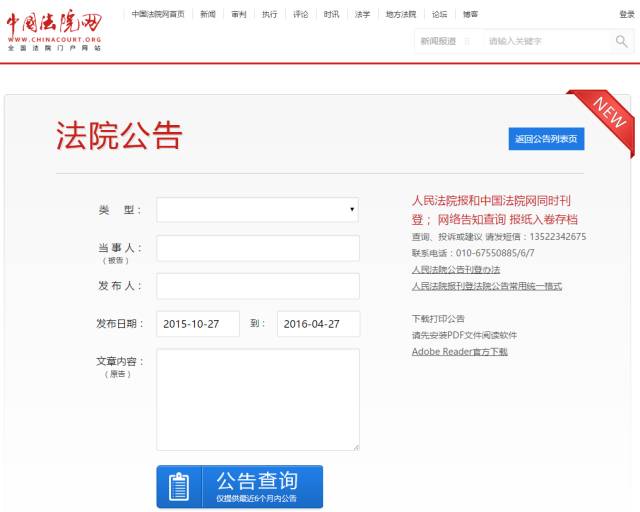Click the 下载打印公告 text
Viewport: 640px width, 512px height.
click(x=438, y=318)
